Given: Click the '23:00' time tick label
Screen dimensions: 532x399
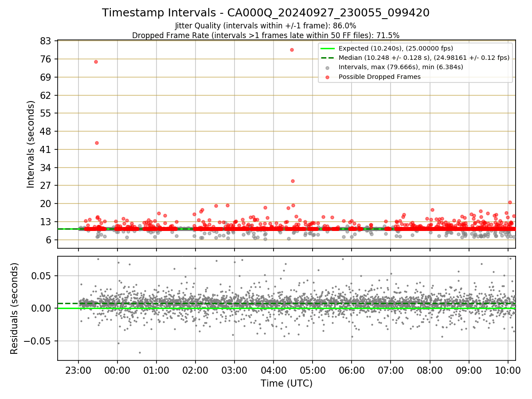Looking at the screenshot, I should (78, 370).
